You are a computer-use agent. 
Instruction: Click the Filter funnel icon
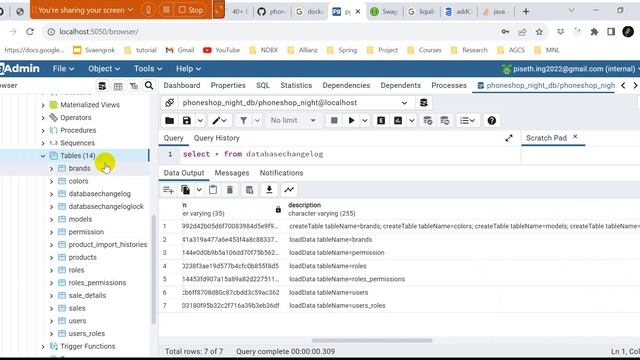[x=243, y=120]
